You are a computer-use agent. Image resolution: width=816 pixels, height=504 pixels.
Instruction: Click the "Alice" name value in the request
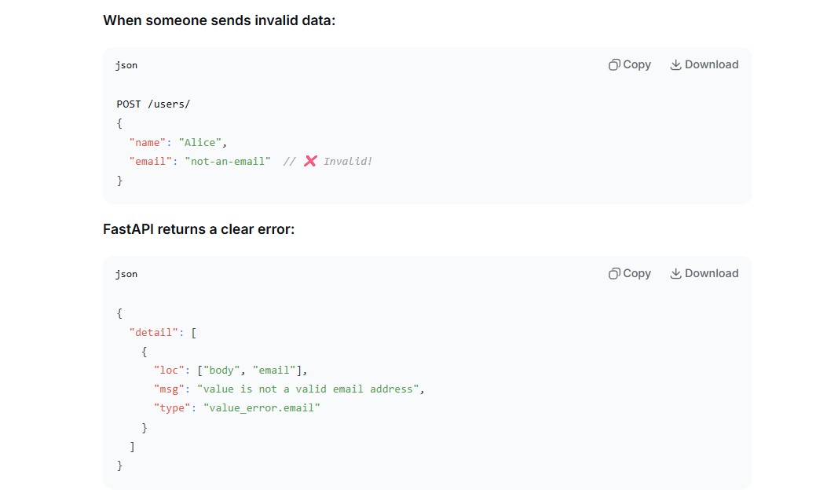coord(199,143)
